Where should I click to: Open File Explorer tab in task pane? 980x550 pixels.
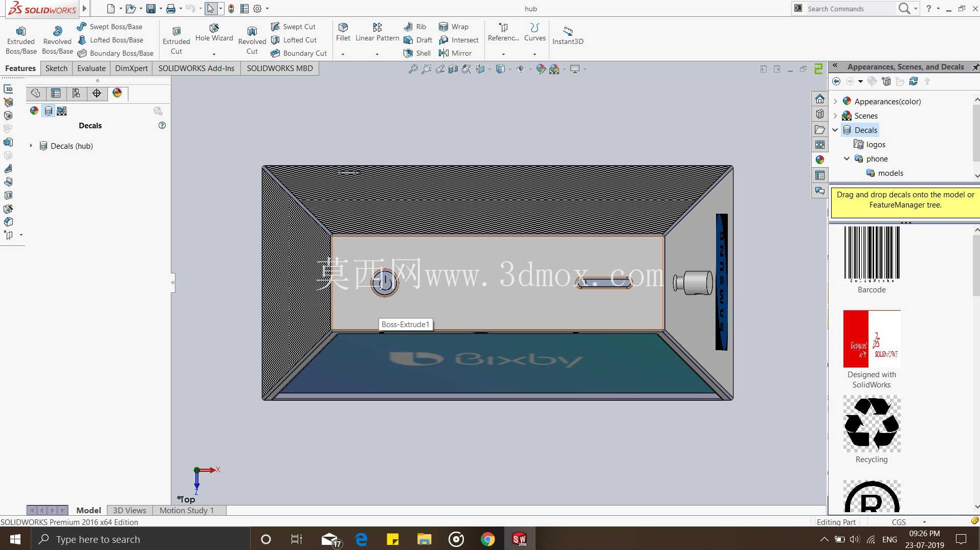pyautogui.click(x=820, y=129)
